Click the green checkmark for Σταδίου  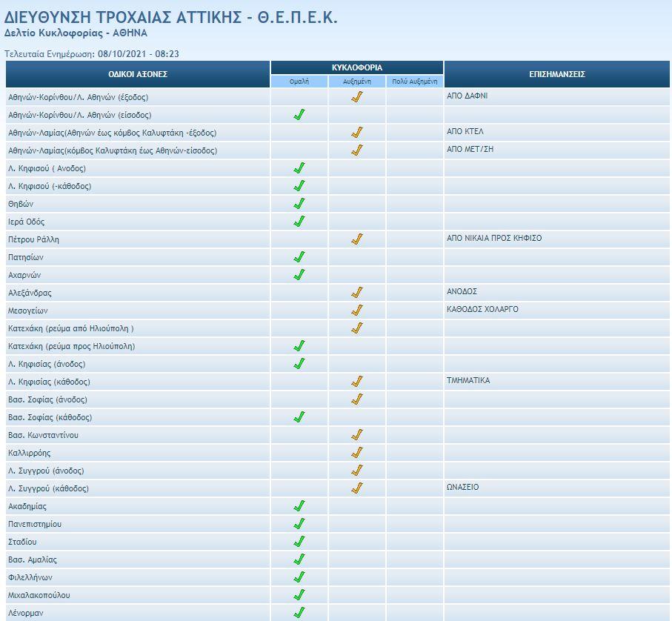299,542
